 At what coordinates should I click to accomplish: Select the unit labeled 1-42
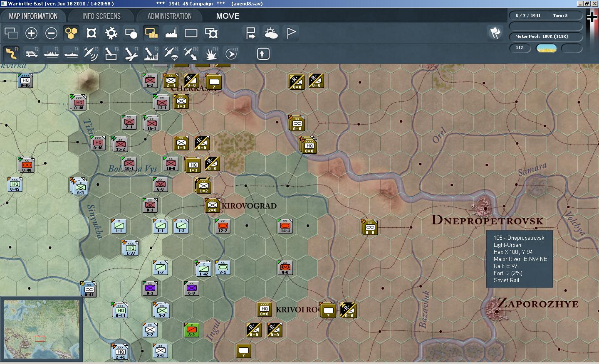[x=203, y=269]
